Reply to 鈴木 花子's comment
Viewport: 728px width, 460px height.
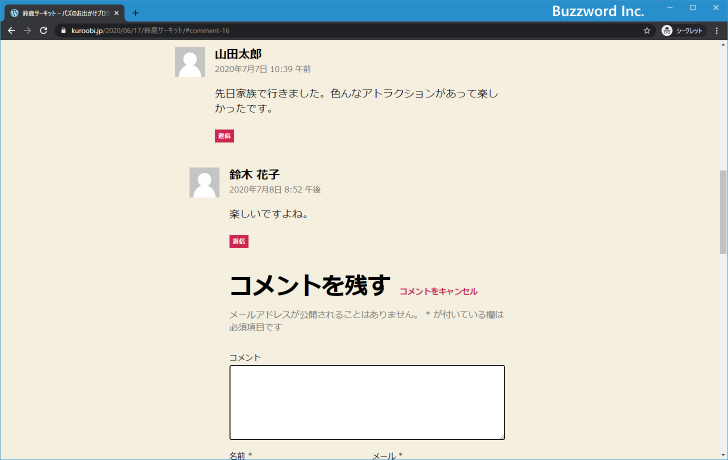[239, 242]
